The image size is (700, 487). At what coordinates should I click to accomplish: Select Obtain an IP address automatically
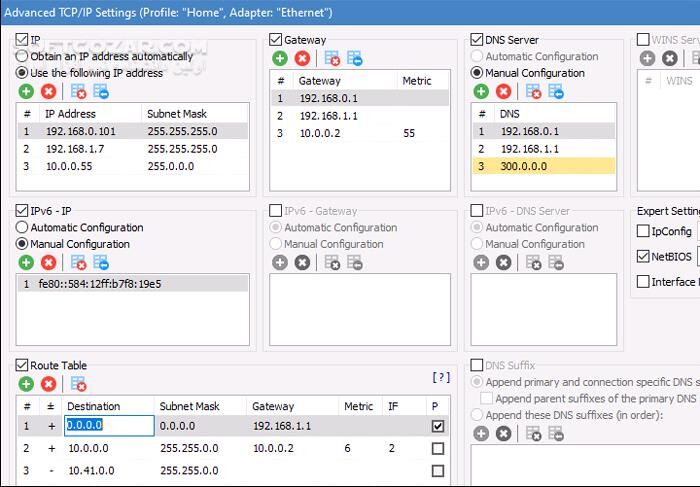coord(23,57)
